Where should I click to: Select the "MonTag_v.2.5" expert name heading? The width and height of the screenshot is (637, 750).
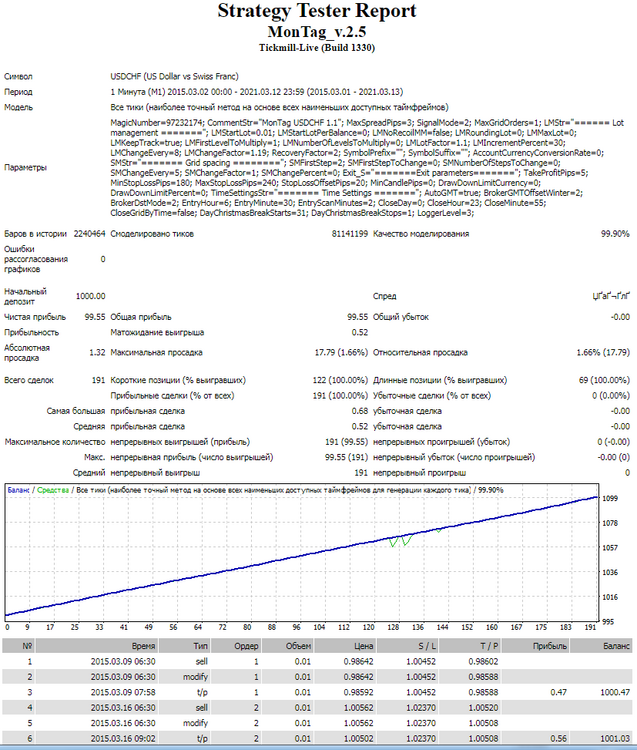317,32
